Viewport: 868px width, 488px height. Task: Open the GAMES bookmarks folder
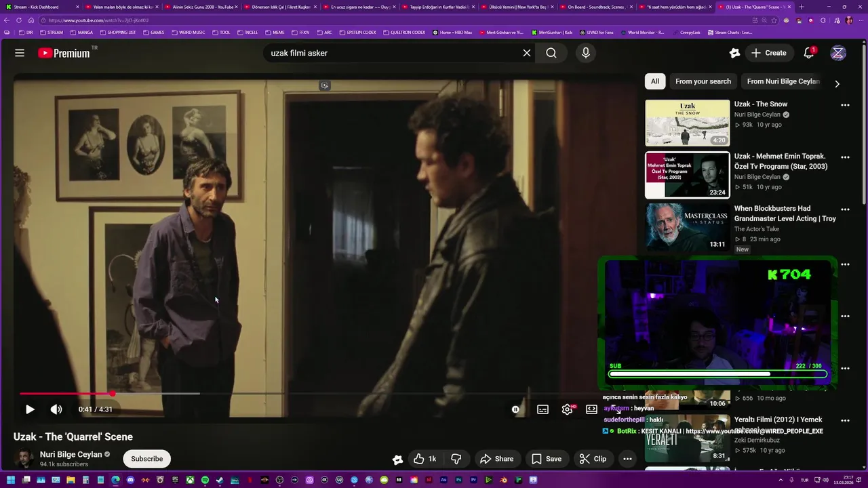point(153,33)
